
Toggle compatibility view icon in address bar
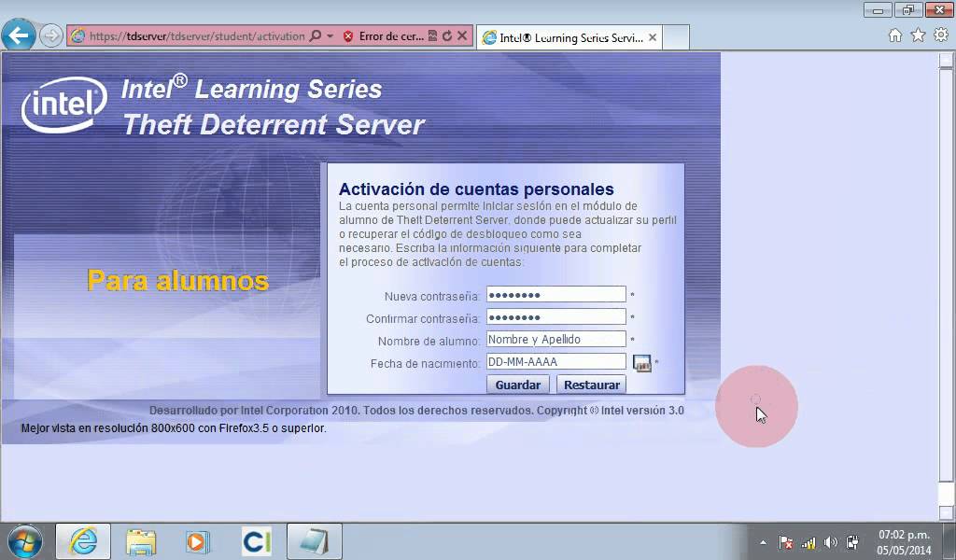[x=432, y=36]
